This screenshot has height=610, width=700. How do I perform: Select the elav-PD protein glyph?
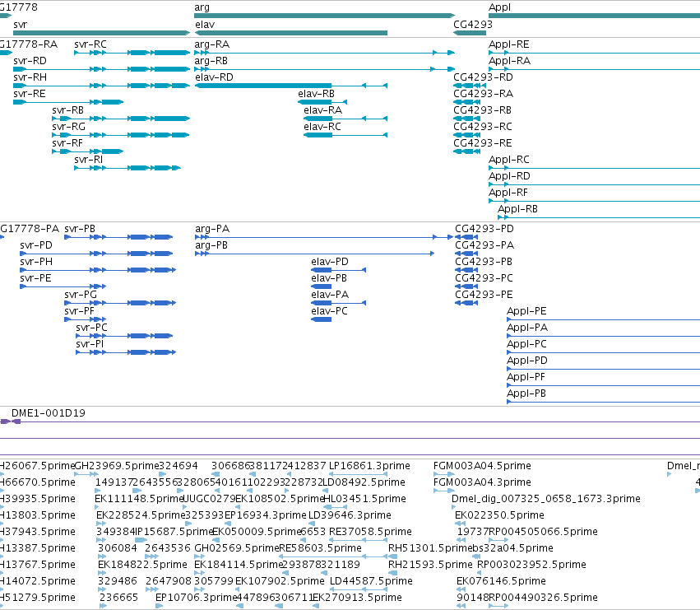point(339,270)
